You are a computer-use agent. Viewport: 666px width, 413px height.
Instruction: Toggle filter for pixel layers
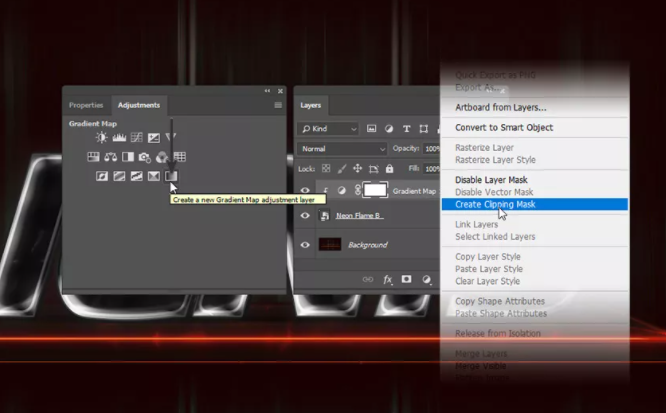pos(372,129)
